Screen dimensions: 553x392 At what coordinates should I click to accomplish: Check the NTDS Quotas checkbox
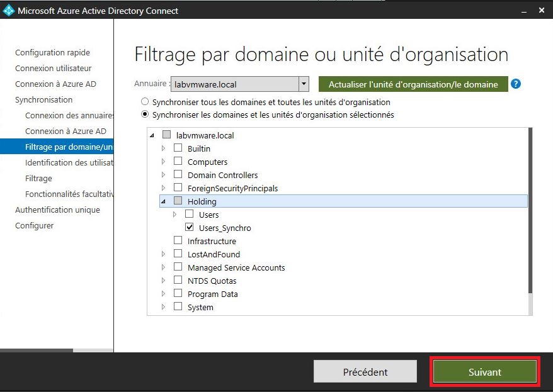tap(178, 280)
